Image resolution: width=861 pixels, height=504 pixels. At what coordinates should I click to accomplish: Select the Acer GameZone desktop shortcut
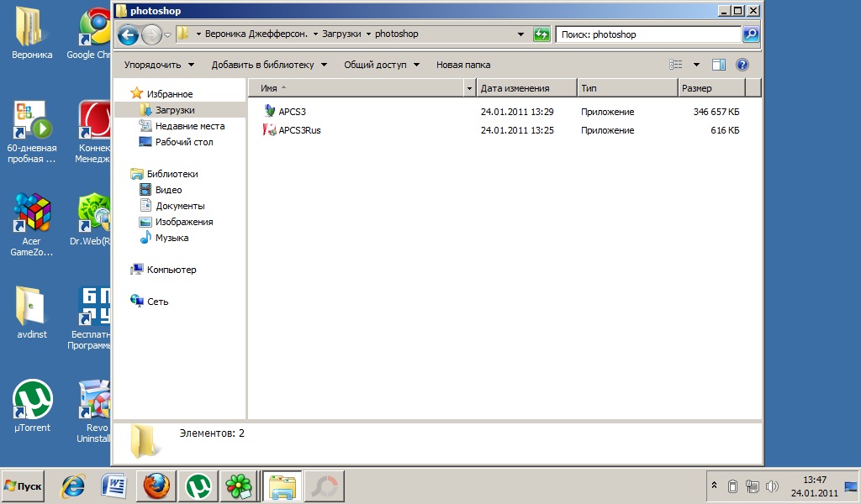32,225
